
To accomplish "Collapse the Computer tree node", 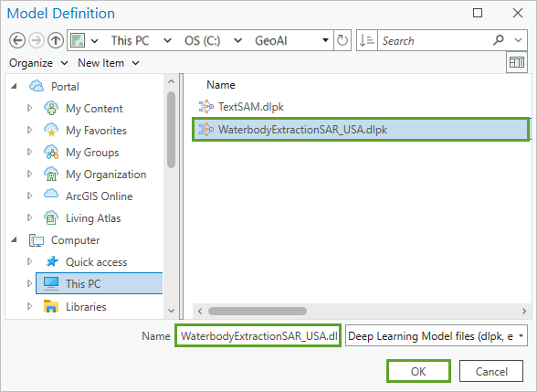I will click(x=14, y=239).
